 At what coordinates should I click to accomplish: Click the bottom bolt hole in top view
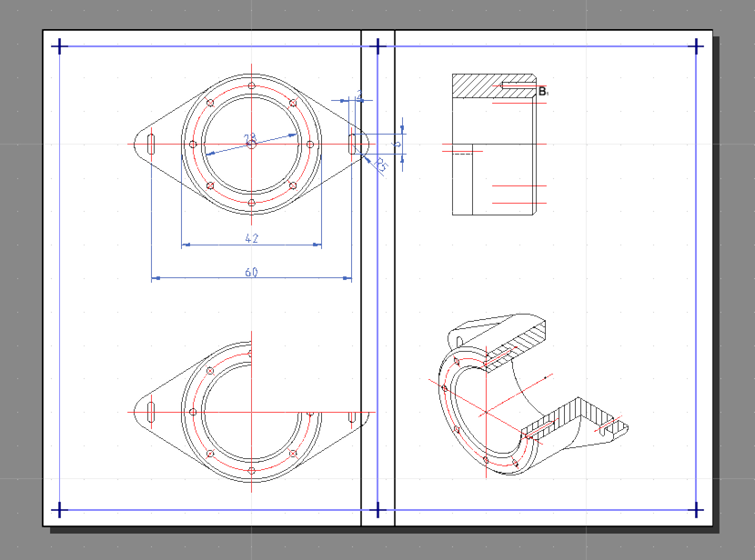click(252, 203)
